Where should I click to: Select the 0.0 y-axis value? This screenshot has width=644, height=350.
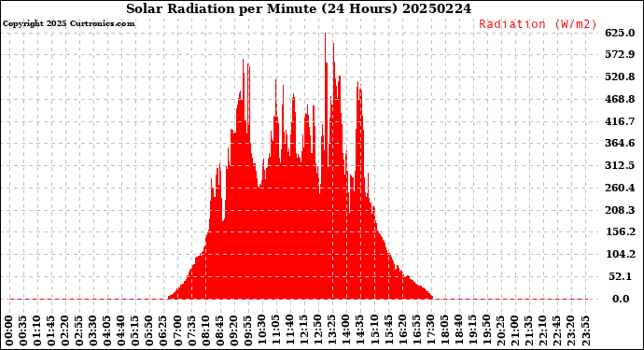pos(621,299)
